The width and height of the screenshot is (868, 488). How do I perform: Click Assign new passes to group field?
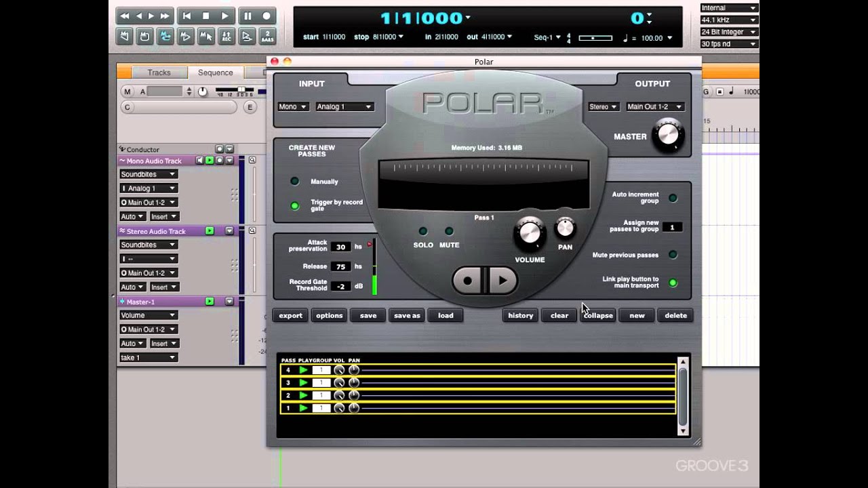[672, 227]
